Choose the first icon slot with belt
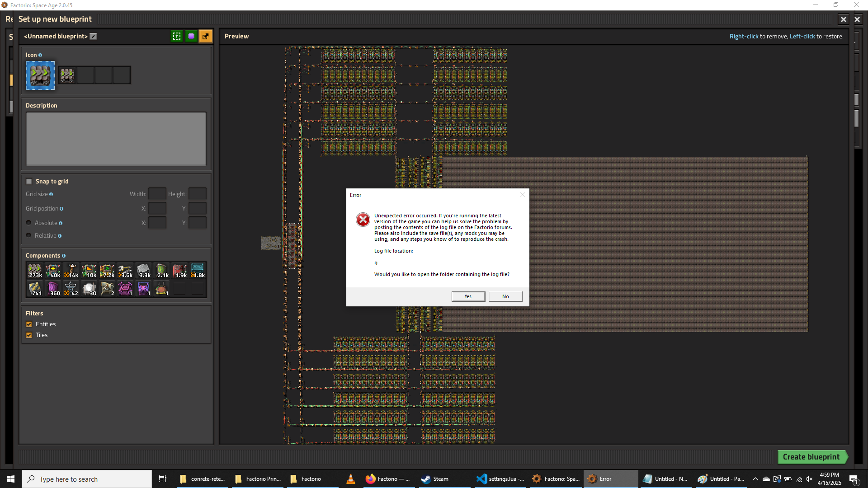868x488 pixels. point(67,75)
